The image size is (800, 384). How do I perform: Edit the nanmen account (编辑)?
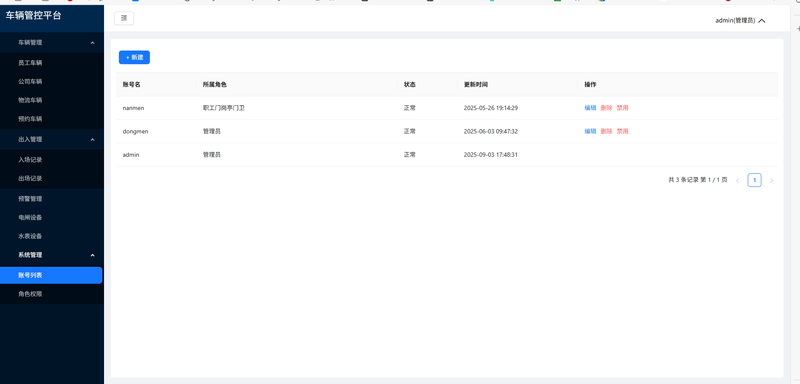pos(590,108)
